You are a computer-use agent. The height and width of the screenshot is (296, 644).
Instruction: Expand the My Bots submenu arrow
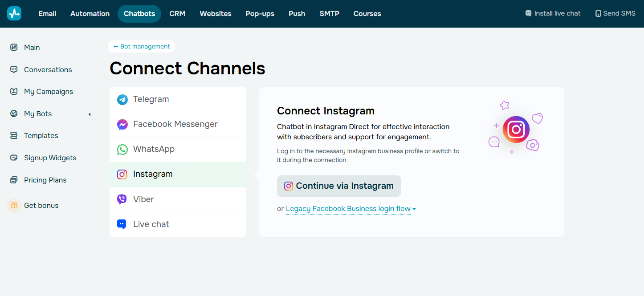tap(90, 114)
